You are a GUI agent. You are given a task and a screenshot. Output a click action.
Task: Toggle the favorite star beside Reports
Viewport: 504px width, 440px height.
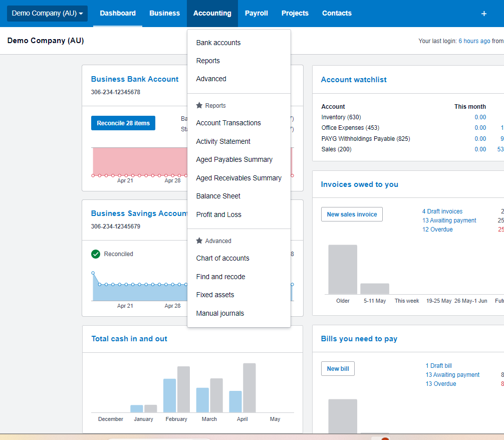198,105
